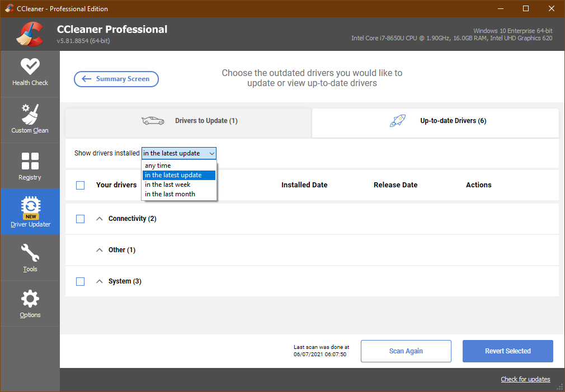Screen dimensions: 565x392
Task: Switch to Drivers to Update tab
Action: (x=189, y=121)
